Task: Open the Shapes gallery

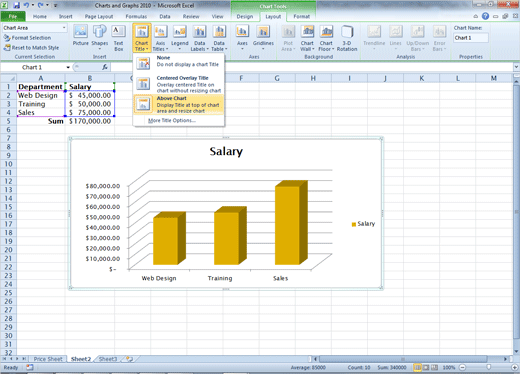Action: (x=99, y=37)
